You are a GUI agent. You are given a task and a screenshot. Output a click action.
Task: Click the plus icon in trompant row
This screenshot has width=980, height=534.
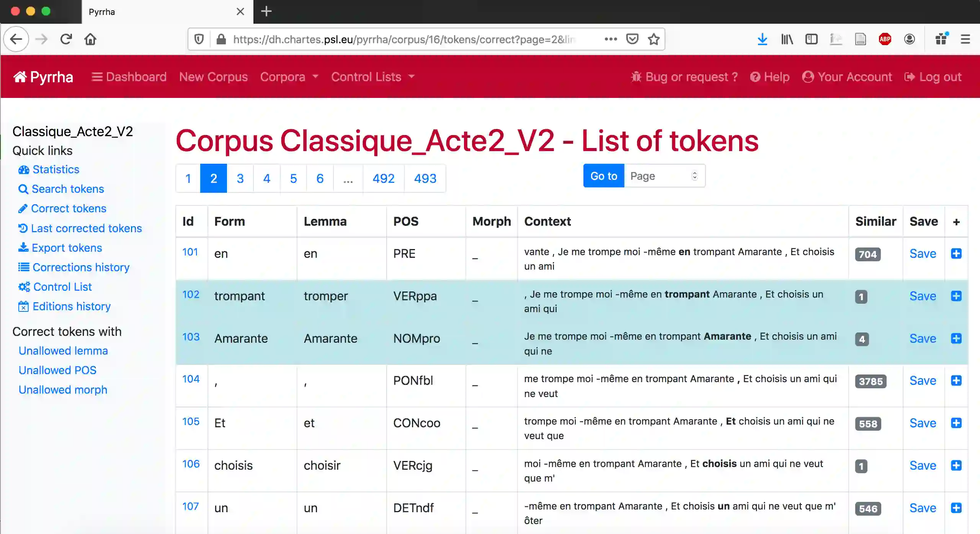(x=956, y=296)
